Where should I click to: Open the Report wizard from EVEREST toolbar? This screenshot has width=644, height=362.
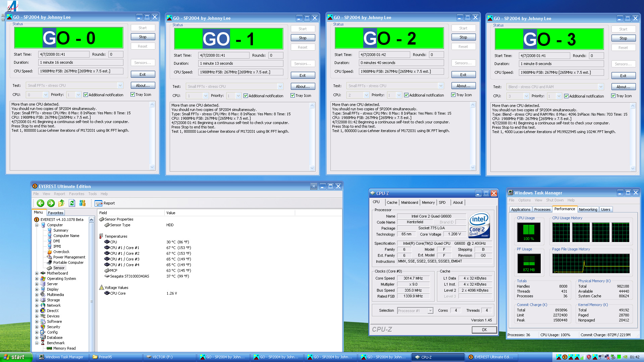point(105,203)
